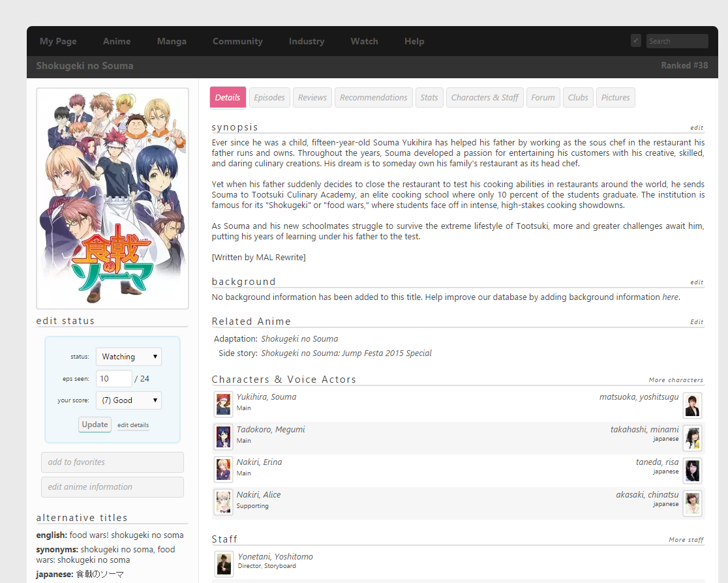Screen dimensions: 728x583
Task: Open Help menu
Action: tap(414, 41)
